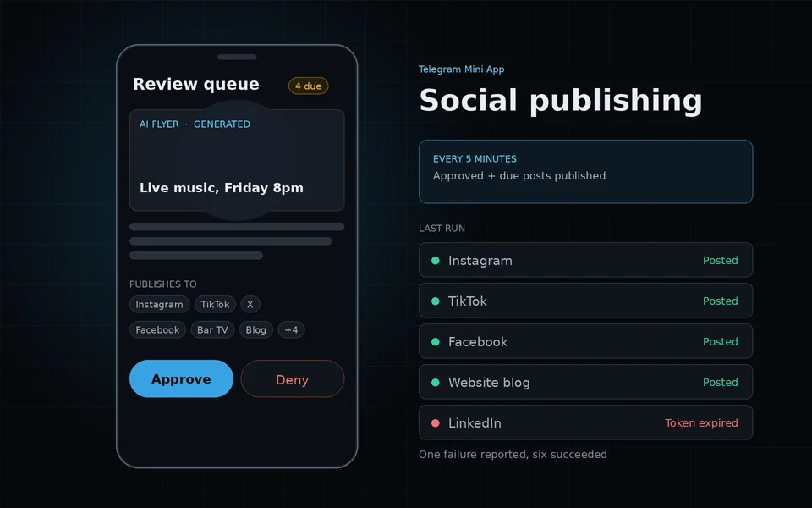Select the TikTok publish chip
Screen dimensions: 812x508
click(x=215, y=304)
